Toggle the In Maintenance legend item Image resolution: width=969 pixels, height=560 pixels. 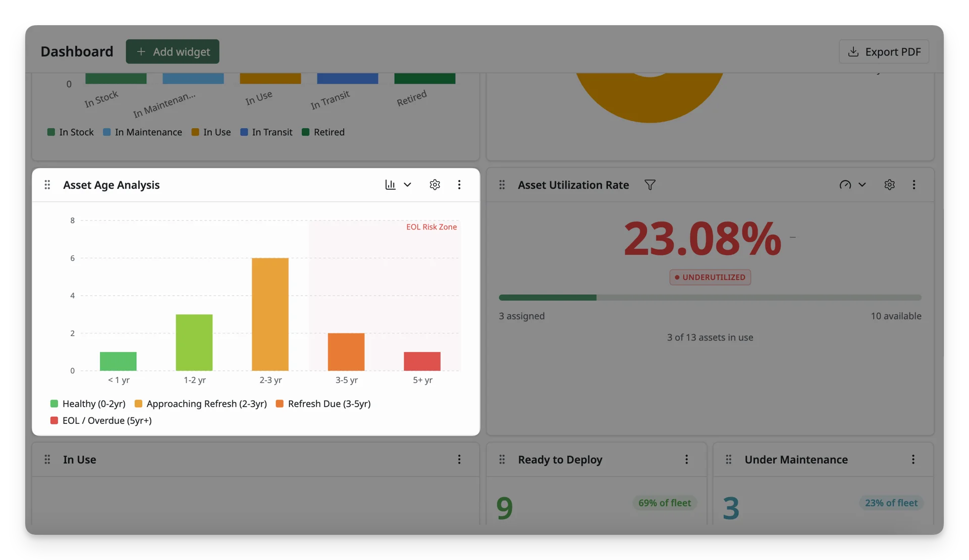coord(142,132)
